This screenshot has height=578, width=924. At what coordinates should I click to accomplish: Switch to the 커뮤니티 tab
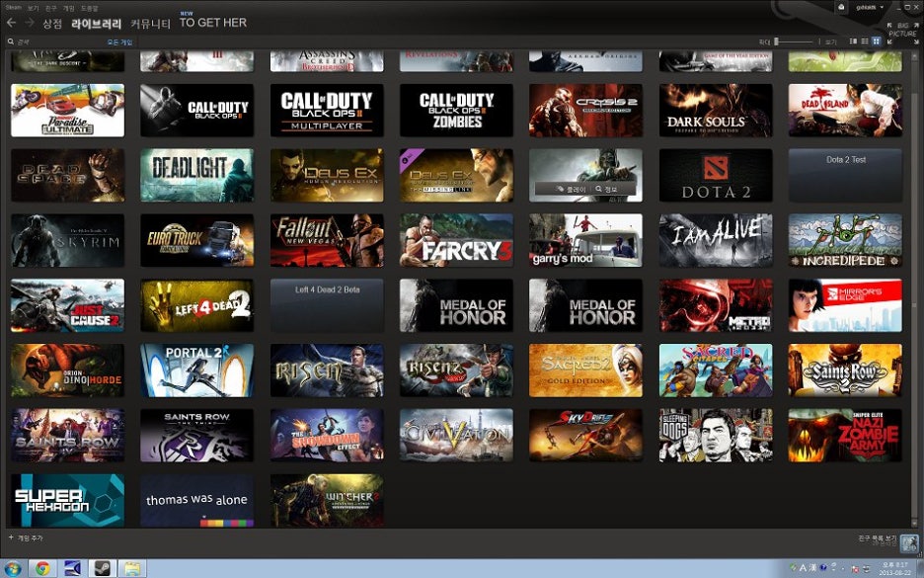(x=150, y=24)
